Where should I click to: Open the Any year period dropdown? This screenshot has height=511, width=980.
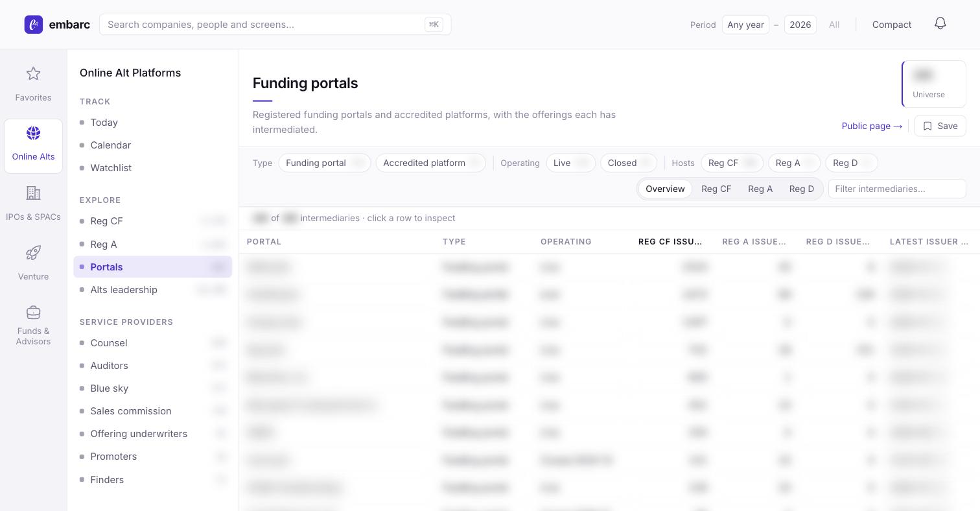745,25
